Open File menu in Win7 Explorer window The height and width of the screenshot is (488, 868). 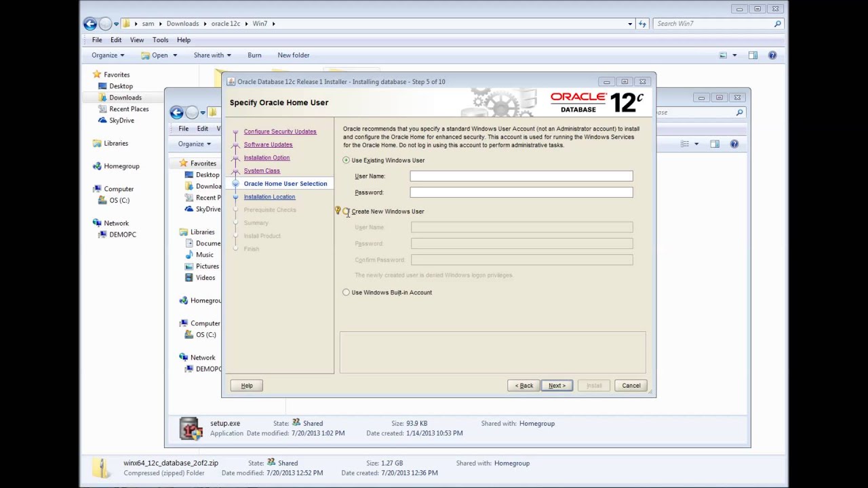(x=97, y=40)
